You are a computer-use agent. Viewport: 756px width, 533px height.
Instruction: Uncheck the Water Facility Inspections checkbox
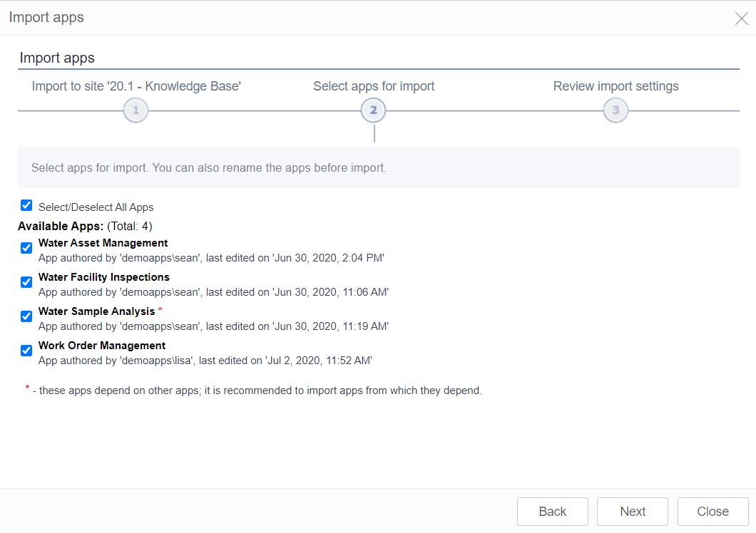point(26,282)
